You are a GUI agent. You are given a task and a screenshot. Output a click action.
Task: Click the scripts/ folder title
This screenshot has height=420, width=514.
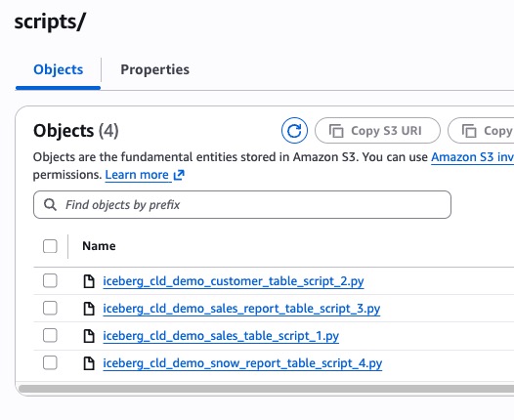tap(50, 21)
